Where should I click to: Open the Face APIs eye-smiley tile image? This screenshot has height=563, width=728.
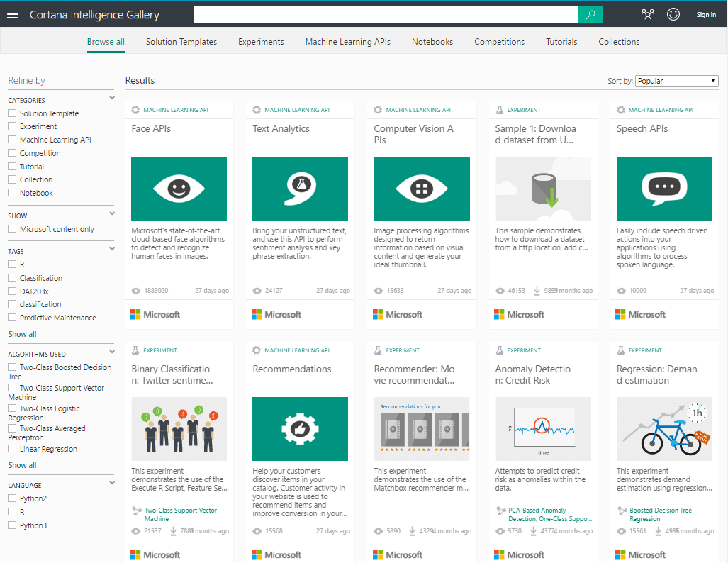[179, 189]
